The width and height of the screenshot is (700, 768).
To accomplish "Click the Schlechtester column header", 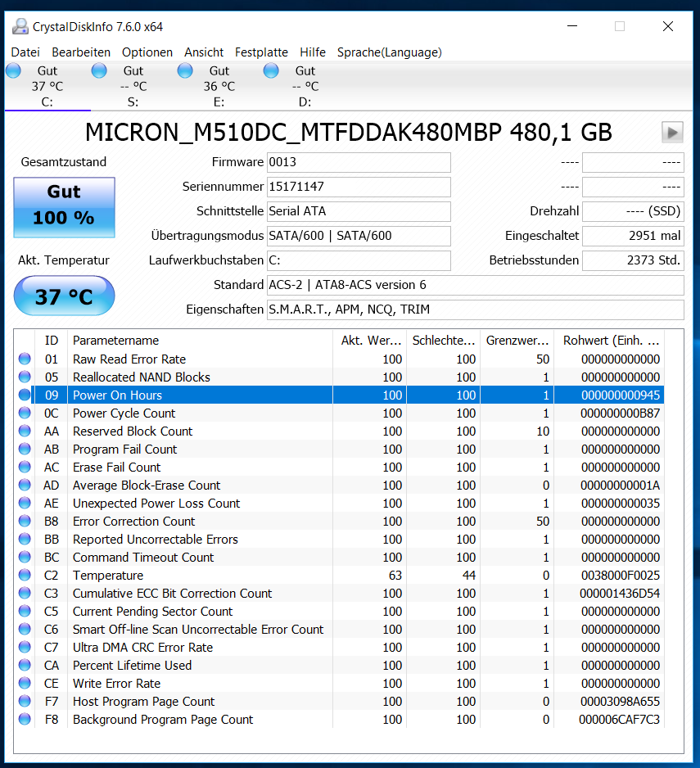I will pyautogui.click(x=443, y=341).
